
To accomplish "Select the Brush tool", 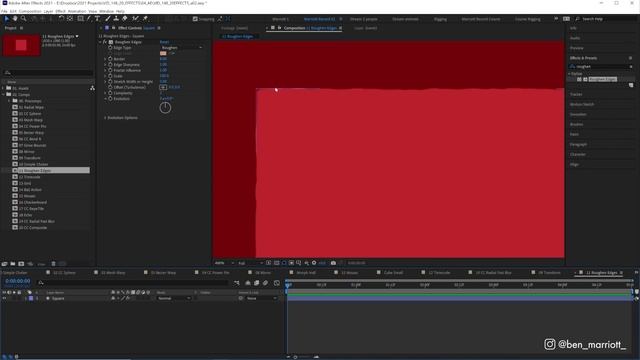I will [108, 19].
